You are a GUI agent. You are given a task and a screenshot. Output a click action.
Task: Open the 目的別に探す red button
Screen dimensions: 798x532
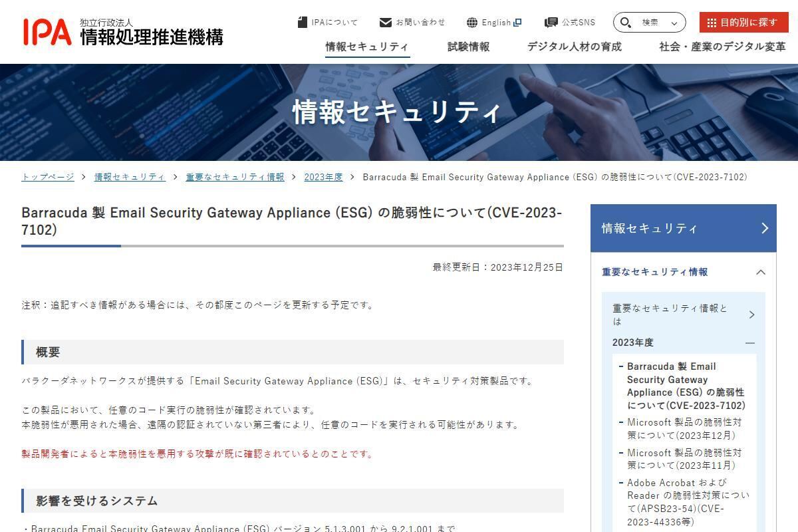tap(743, 22)
